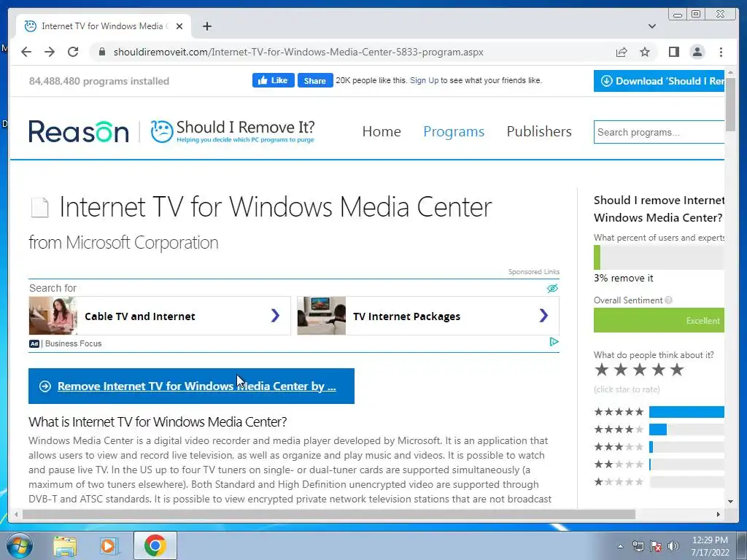Click the 4-star rating distribution bar
The height and width of the screenshot is (560, 747).
click(686, 429)
